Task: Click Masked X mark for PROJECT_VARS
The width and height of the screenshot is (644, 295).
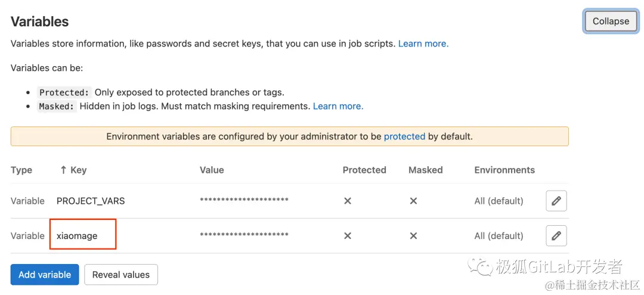Action: [x=413, y=201]
